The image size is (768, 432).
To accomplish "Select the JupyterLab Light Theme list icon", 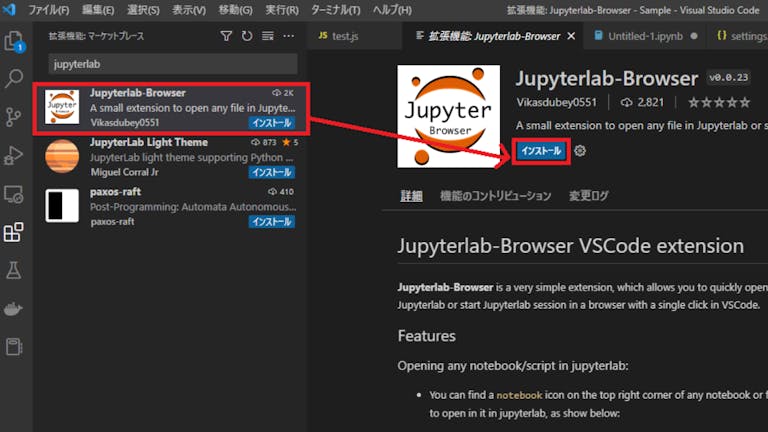I will click(62, 156).
